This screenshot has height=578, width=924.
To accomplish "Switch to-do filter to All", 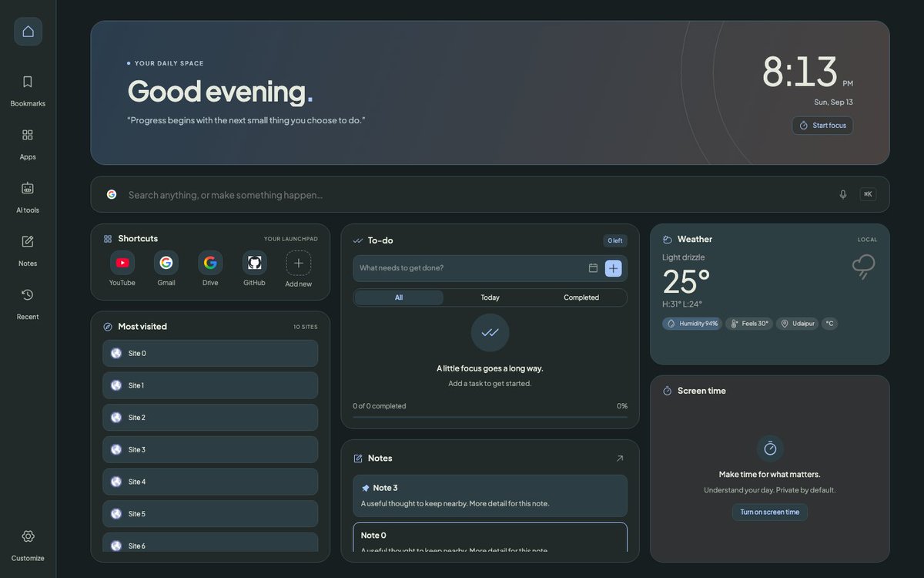I will 399,297.
